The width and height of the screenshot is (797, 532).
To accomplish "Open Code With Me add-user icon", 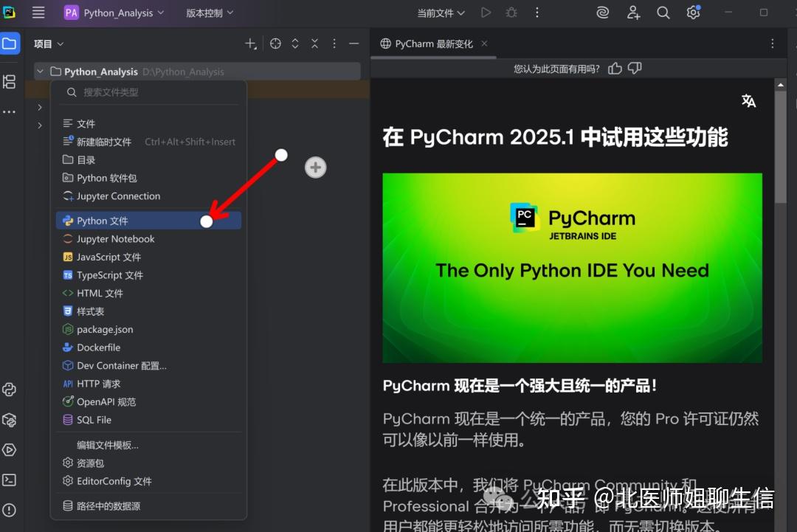I will 633,13.
